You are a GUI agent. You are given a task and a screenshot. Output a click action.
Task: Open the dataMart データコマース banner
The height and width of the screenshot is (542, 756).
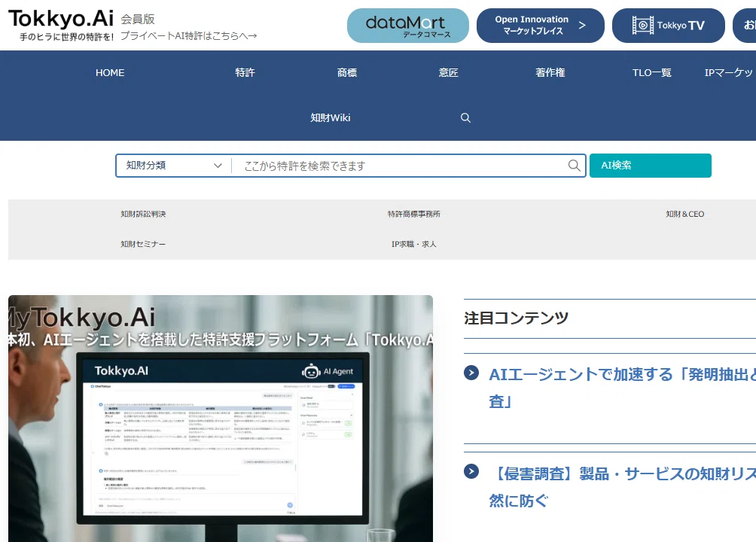click(x=408, y=26)
